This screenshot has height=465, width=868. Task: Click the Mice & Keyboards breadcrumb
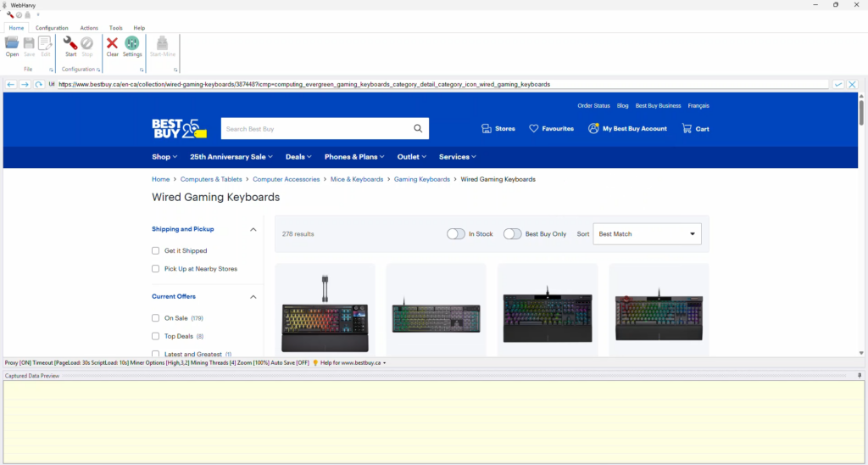coord(357,180)
